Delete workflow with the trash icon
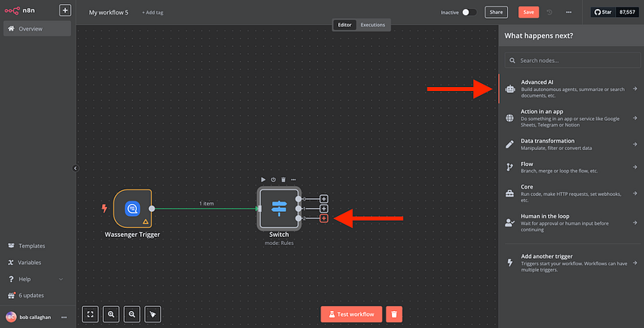Screen dimensions: 644x328 pyautogui.click(x=394, y=313)
